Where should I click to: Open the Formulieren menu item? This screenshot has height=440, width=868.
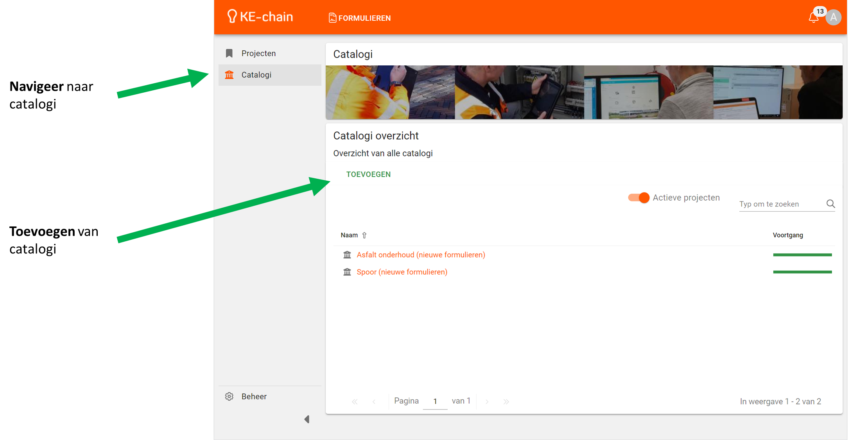[360, 18]
